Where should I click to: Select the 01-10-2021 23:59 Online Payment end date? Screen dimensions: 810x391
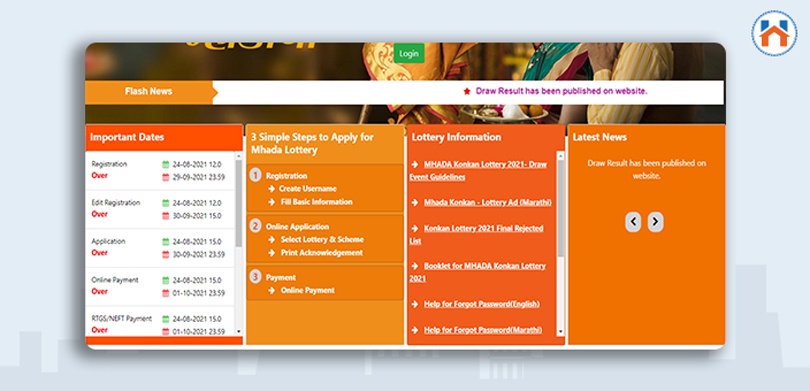click(x=198, y=293)
